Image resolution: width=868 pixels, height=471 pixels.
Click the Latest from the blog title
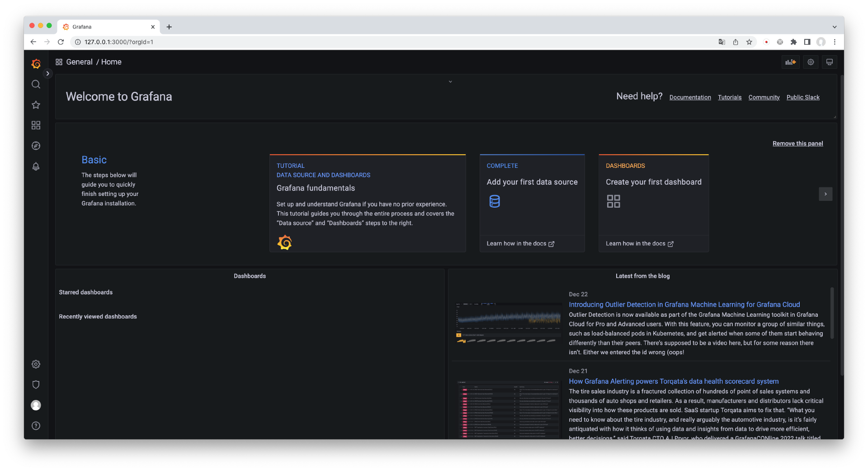(x=642, y=276)
